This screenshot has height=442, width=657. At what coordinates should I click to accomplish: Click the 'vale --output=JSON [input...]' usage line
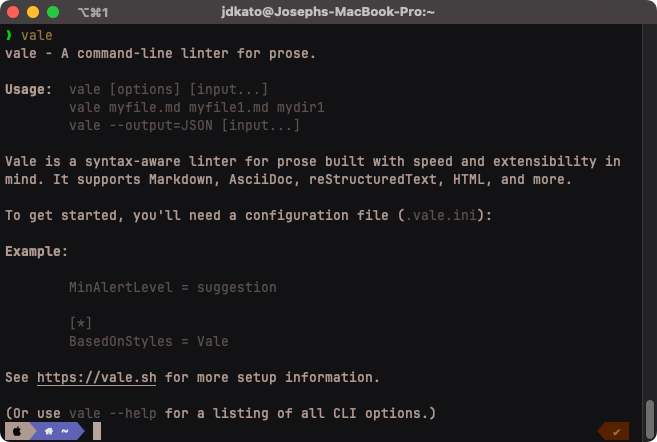click(184, 125)
